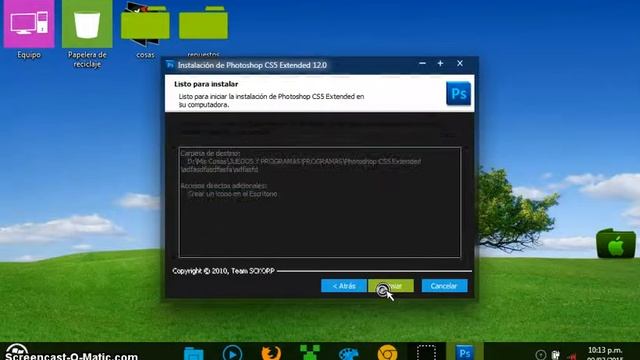Viewport: 640px width, 360px height.
Task: Open Chrome from the taskbar
Action: coord(387,353)
